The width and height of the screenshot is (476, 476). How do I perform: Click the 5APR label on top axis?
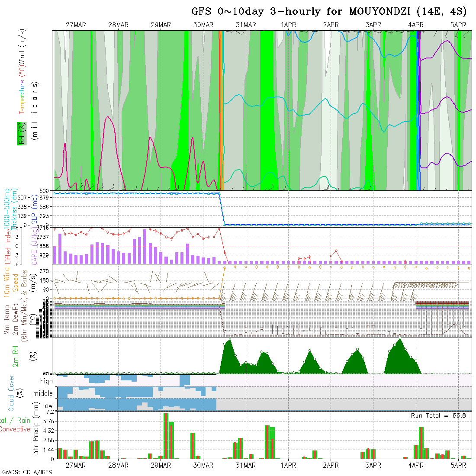click(x=458, y=25)
